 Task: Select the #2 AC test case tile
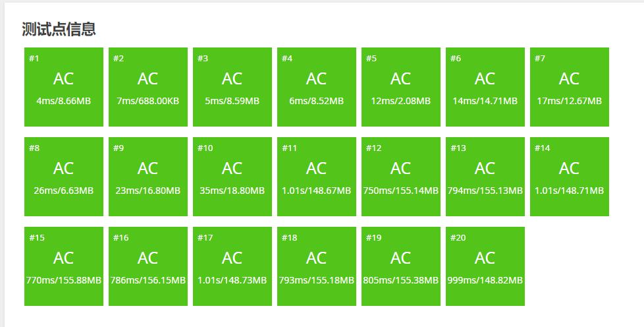(148, 87)
